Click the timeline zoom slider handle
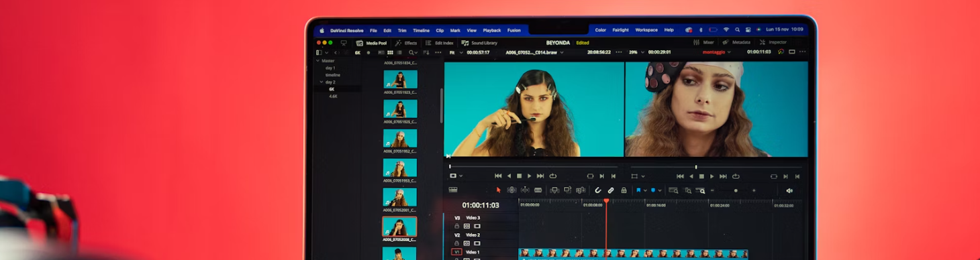The height and width of the screenshot is (260, 980). (736, 191)
